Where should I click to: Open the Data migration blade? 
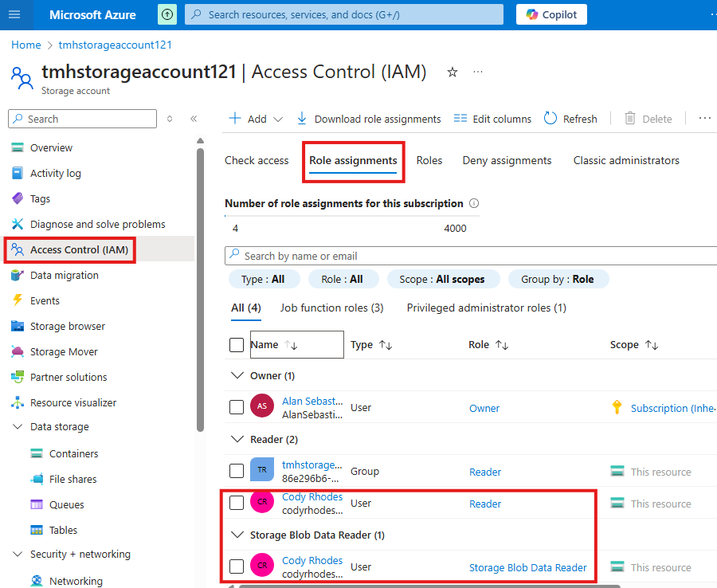point(64,275)
